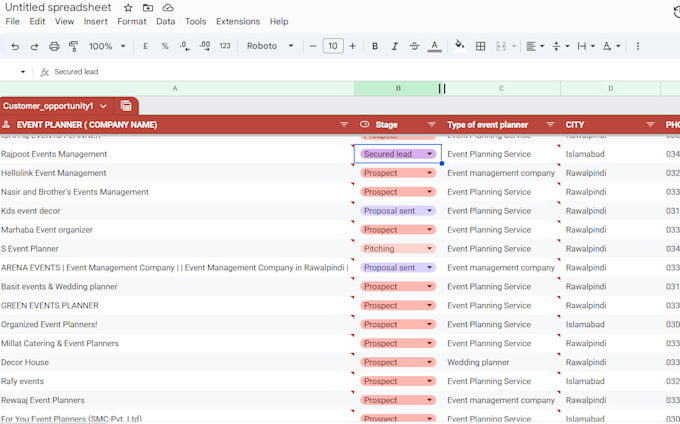Select column D header
This screenshot has height=424, width=680.
click(611, 88)
